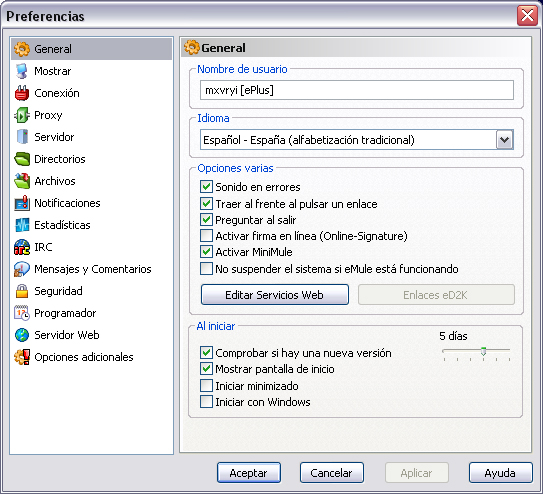
Task: Select Opciones adicionales gear icon
Action: [22, 357]
